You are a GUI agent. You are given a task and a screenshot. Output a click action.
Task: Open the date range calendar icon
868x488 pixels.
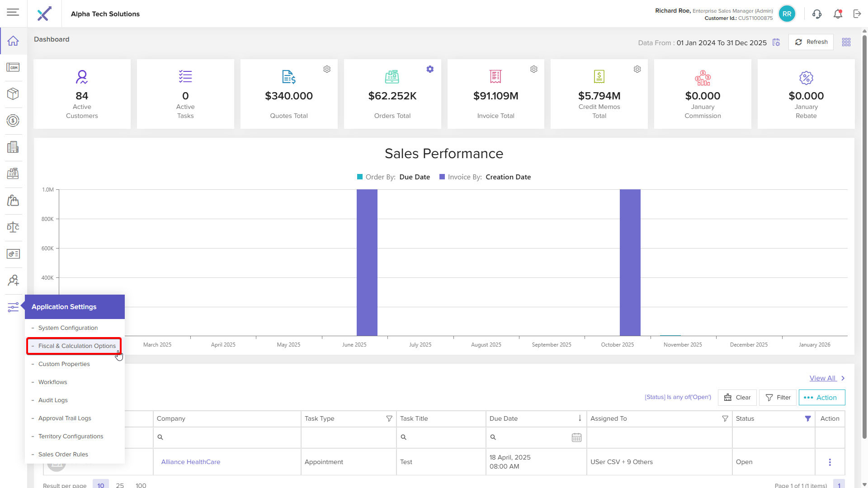click(776, 42)
